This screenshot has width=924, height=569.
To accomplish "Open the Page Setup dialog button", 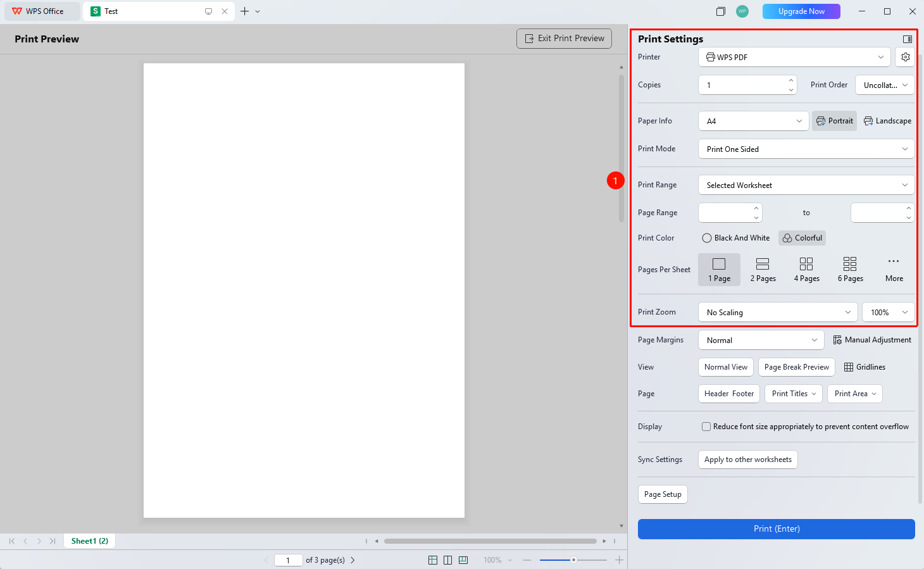I will pyautogui.click(x=663, y=494).
